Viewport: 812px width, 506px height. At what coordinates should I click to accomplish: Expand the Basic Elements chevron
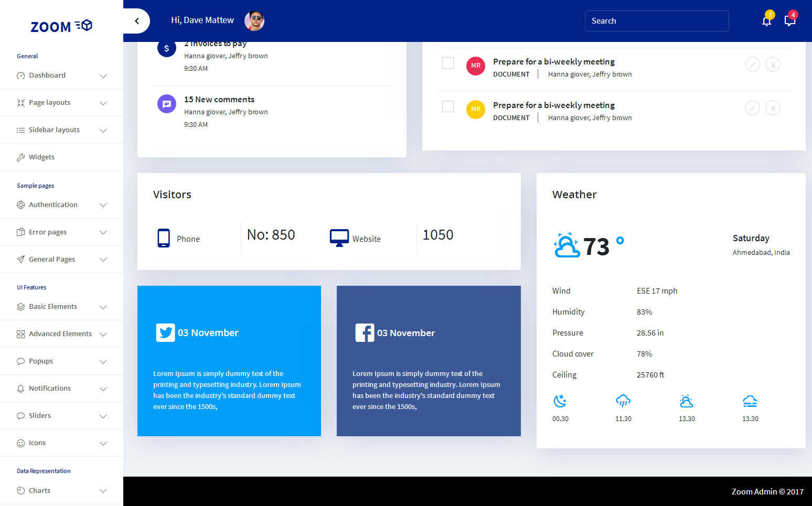tap(103, 307)
